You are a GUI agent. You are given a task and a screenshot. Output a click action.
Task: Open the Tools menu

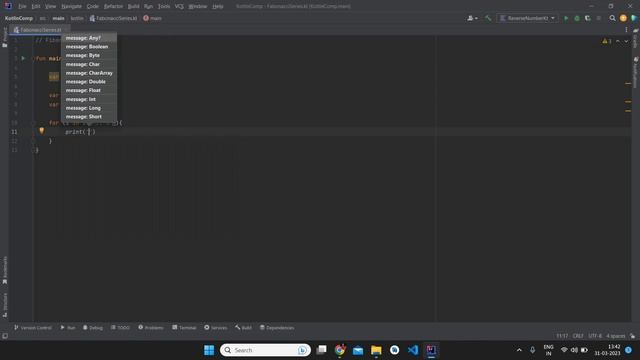click(x=164, y=6)
